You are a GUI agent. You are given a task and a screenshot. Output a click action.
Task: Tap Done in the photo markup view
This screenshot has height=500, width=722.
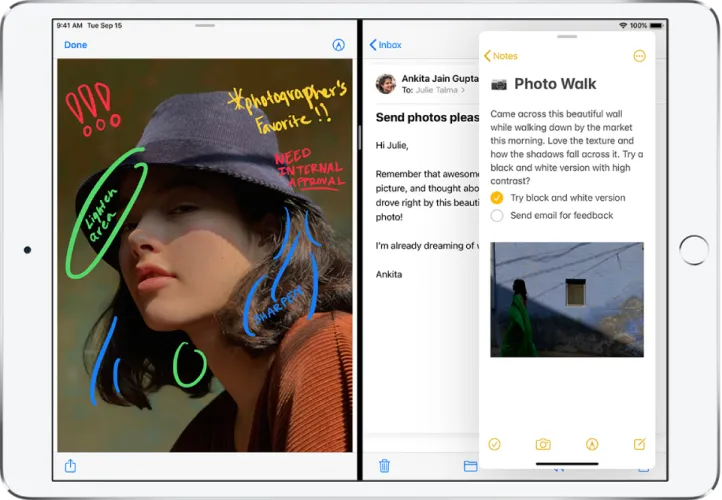pyautogui.click(x=75, y=45)
